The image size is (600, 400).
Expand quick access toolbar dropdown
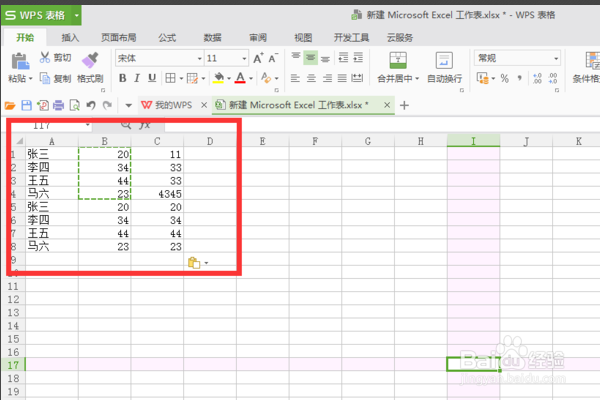(129, 106)
